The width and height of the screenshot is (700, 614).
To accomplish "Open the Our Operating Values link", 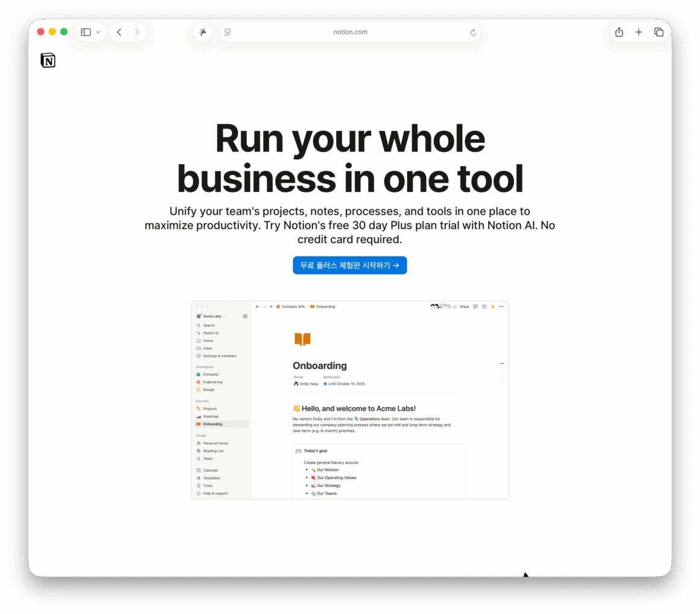I will click(334, 478).
